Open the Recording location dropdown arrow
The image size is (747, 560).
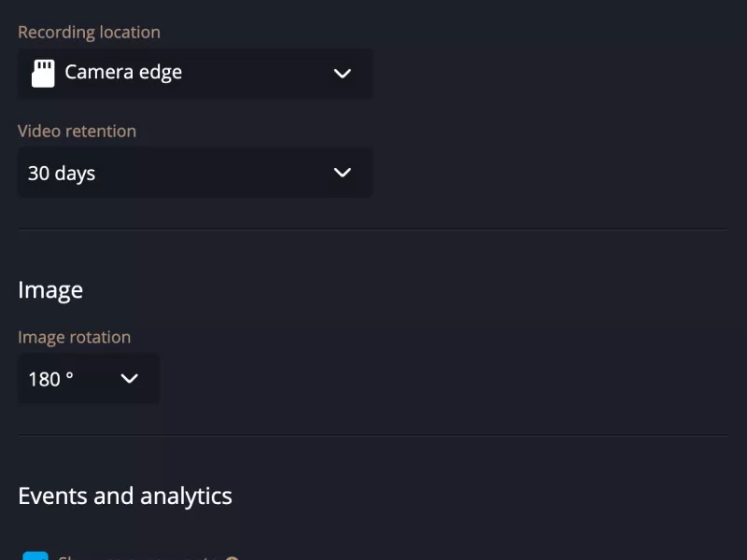click(x=342, y=73)
